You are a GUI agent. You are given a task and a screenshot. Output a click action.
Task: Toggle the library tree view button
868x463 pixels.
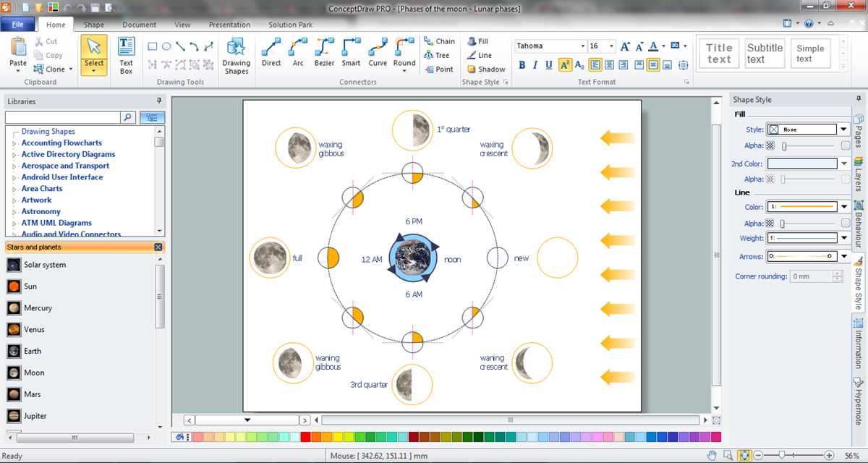(153, 116)
